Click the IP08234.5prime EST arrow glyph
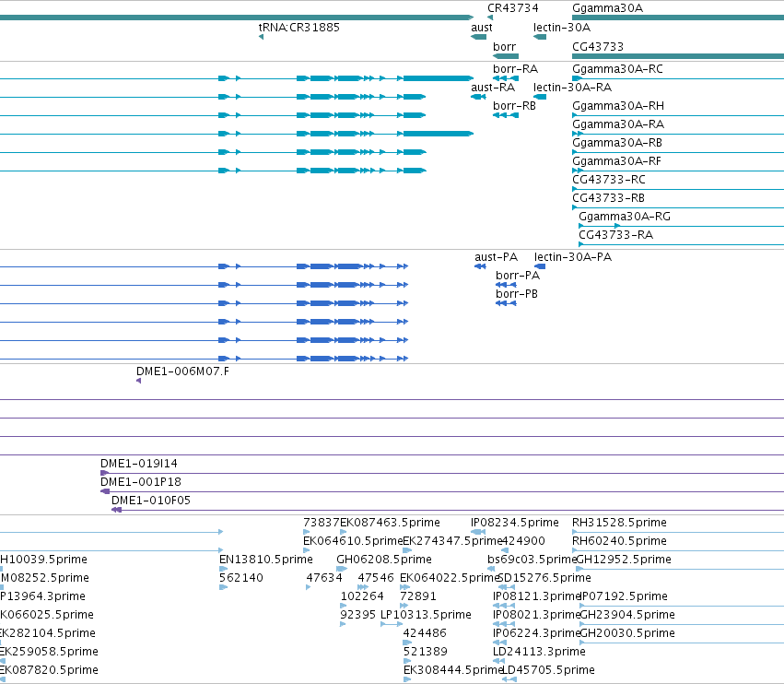The height and width of the screenshot is (684, 784). click(478, 532)
